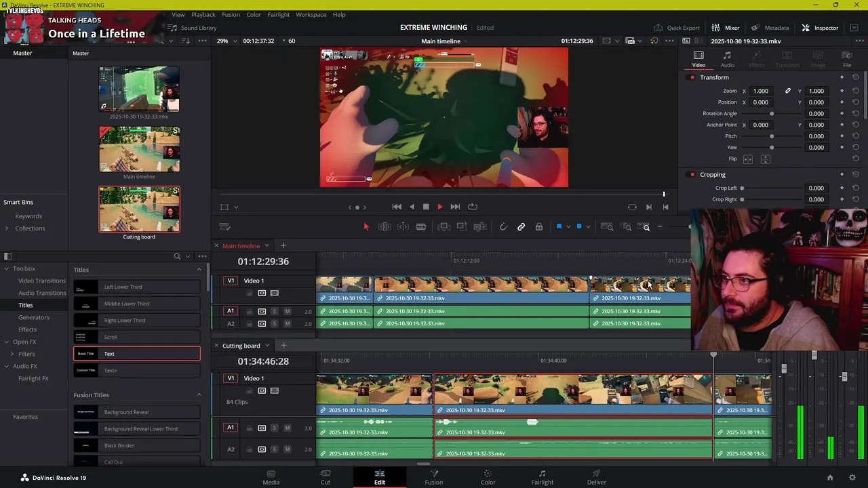Toggle Zoom X/Y link chain icon

(787, 91)
